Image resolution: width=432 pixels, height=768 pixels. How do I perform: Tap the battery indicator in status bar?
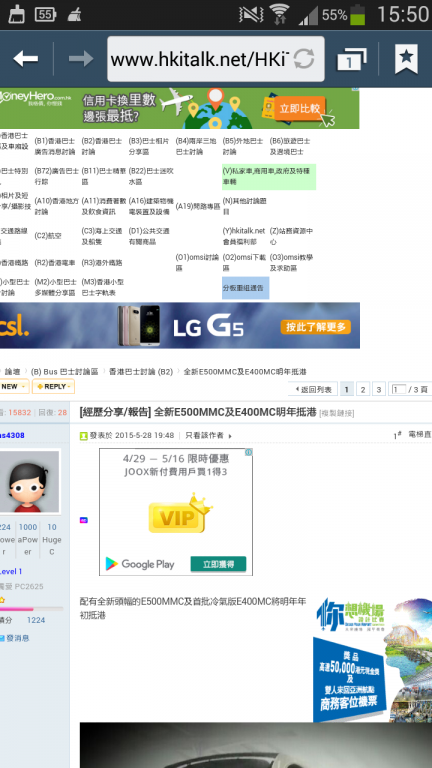[x=358, y=14]
